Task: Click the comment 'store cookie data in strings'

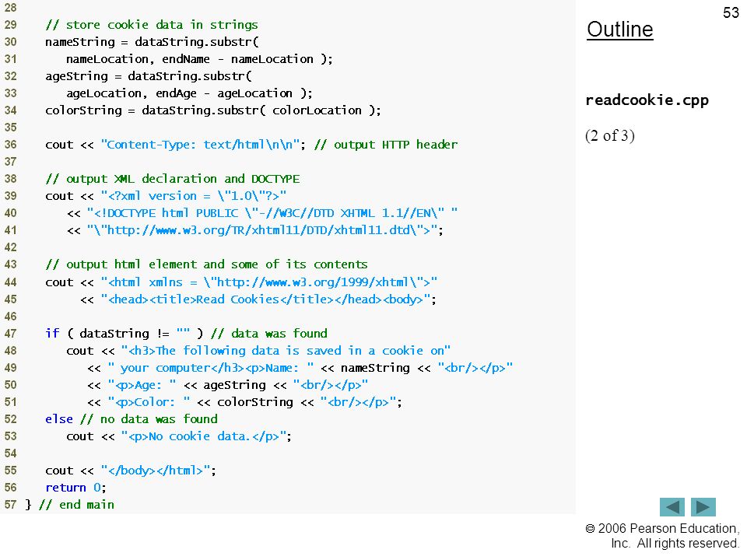Action: [x=152, y=25]
